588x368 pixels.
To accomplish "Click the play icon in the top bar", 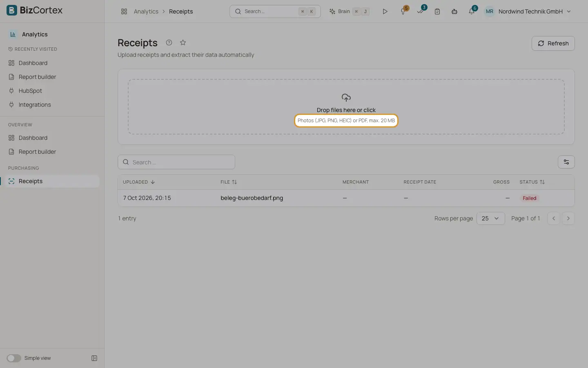I will pyautogui.click(x=385, y=11).
